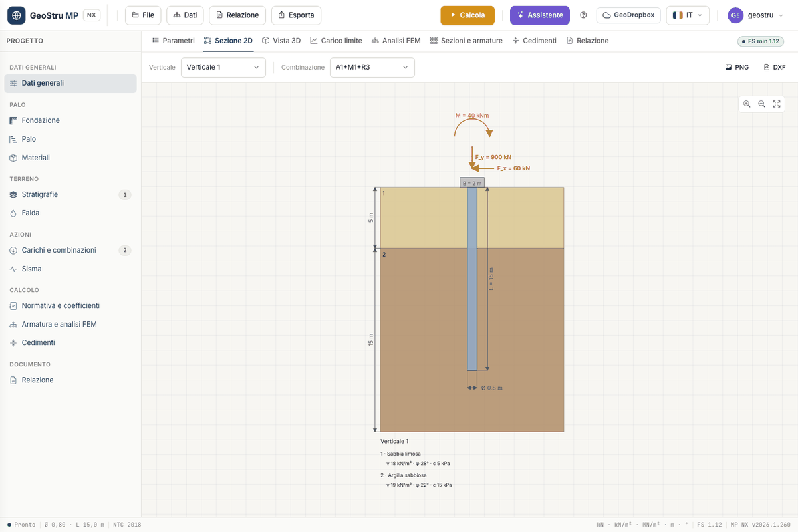The width and height of the screenshot is (798, 532).
Task: Expand the Verticale 1 dropdown
Action: point(223,67)
